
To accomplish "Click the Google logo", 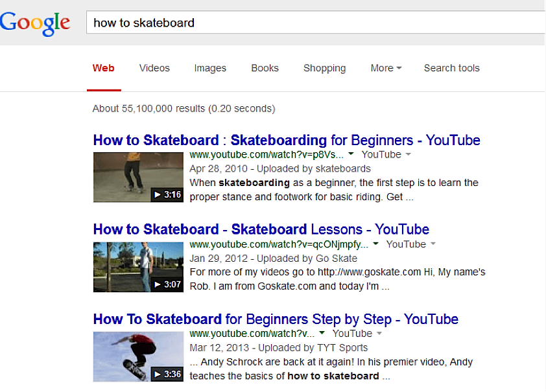I will tap(35, 22).
